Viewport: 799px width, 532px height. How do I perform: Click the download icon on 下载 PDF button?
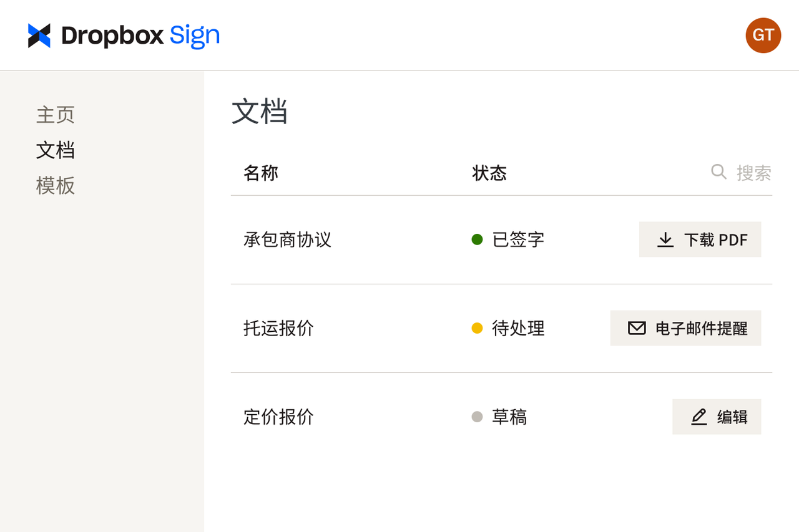[x=665, y=239]
